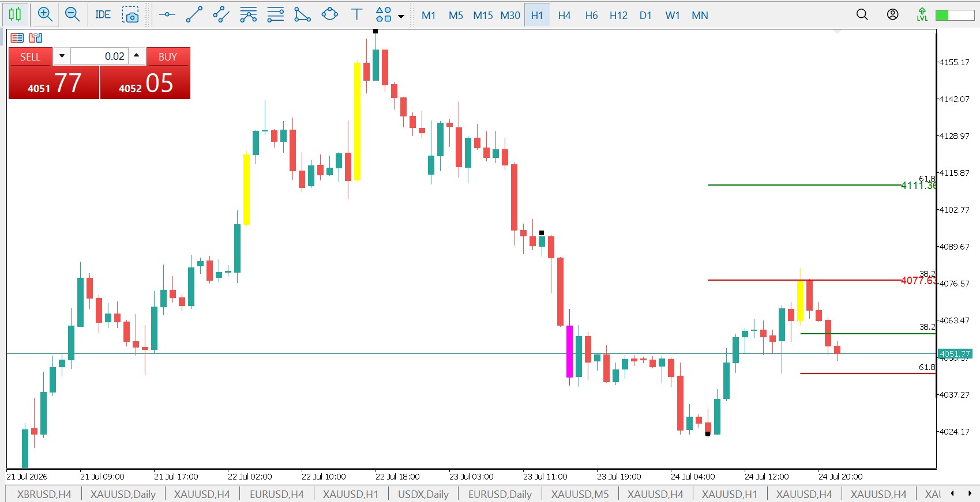Switch to H4 timeframe
The image size is (980, 502).
pos(564,16)
